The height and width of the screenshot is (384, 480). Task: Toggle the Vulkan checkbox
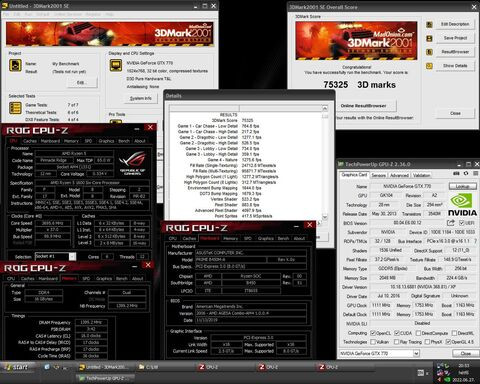pyautogui.click(x=373, y=342)
